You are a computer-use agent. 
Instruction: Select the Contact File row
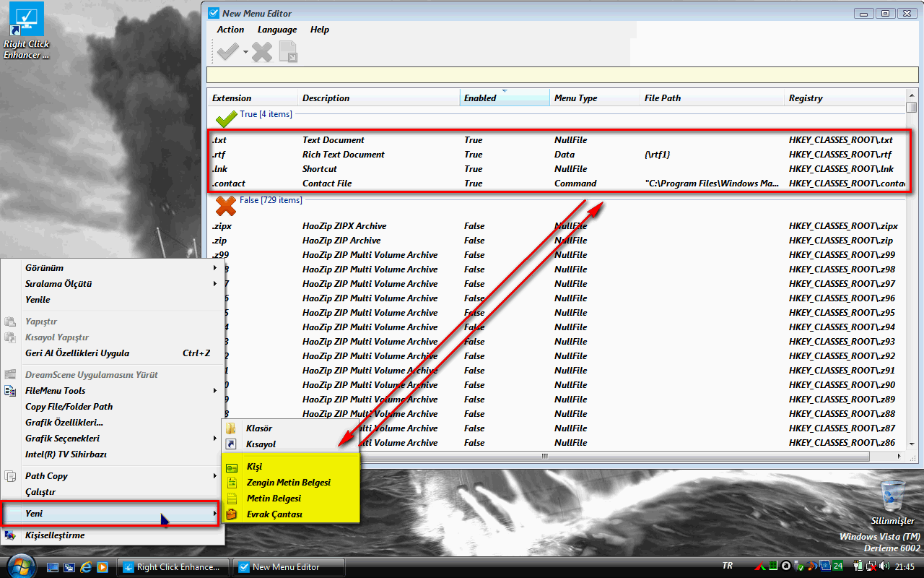click(557, 184)
